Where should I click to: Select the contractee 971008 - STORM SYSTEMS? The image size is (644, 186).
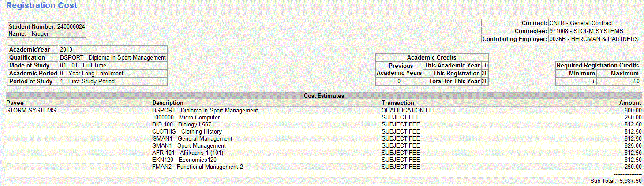pos(586,31)
